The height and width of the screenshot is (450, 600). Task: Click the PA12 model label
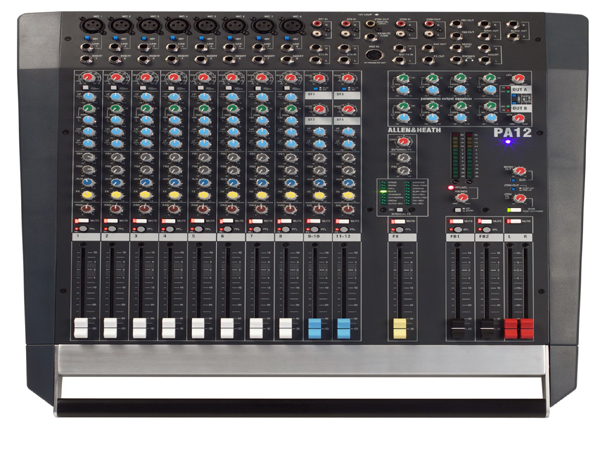[512, 132]
